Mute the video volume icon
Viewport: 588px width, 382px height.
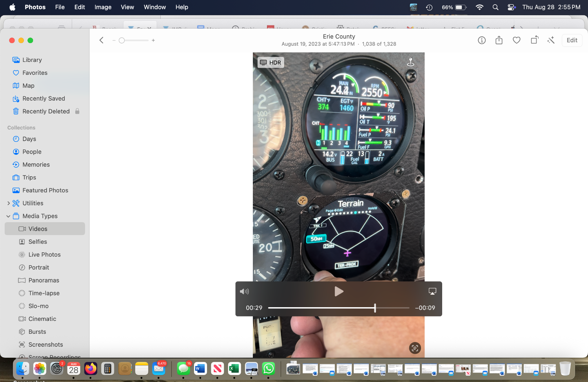point(244,291)
